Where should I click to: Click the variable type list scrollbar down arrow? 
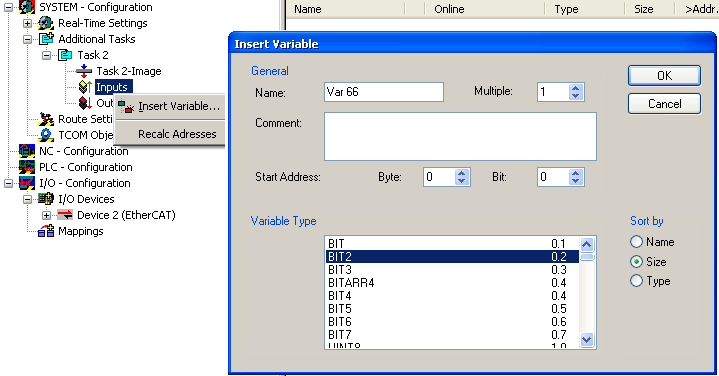point(587,340)
